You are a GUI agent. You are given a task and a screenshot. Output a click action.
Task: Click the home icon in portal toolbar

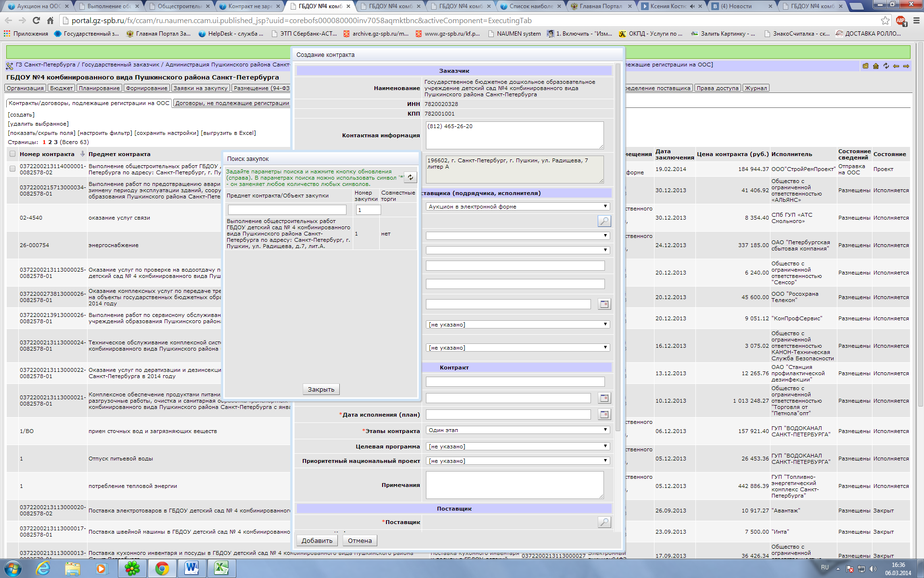click(876, 66)
